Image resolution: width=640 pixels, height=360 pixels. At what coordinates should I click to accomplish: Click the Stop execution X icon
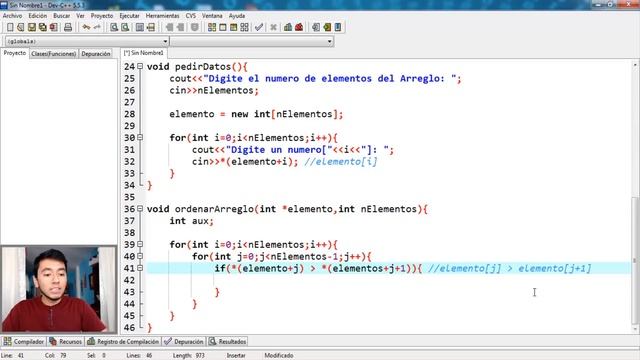coord(273,27)
